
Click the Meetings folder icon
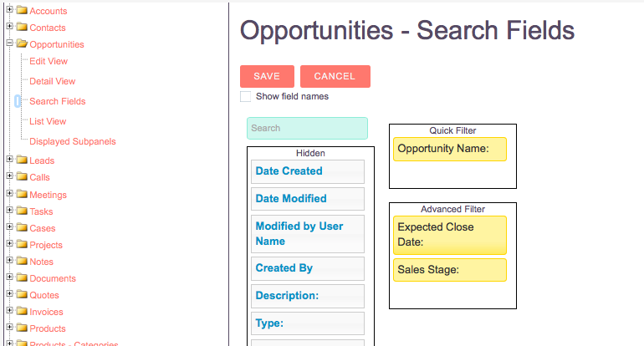(22, 194)
